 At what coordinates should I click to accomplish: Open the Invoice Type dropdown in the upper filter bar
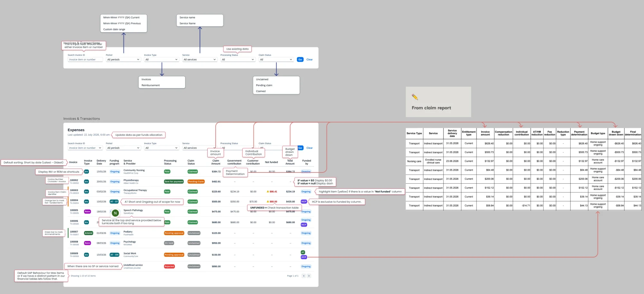click(162, 60)
